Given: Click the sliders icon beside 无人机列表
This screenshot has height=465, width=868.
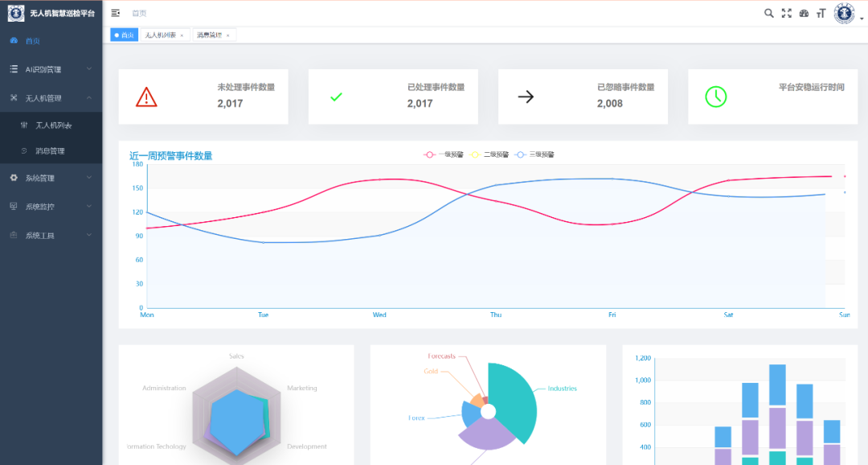Looking at the screenshot, I should coord(24,126).
